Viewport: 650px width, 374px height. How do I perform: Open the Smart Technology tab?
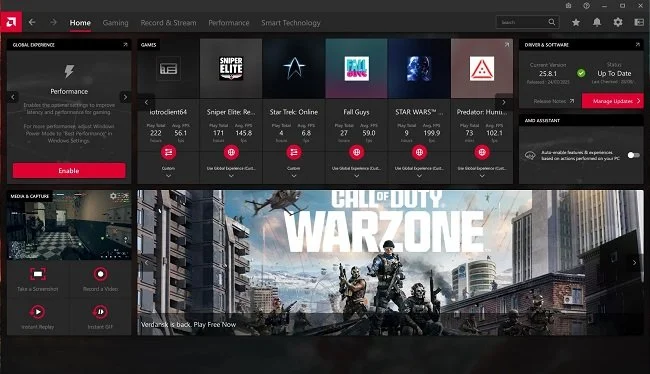click(x=291, y=23)
